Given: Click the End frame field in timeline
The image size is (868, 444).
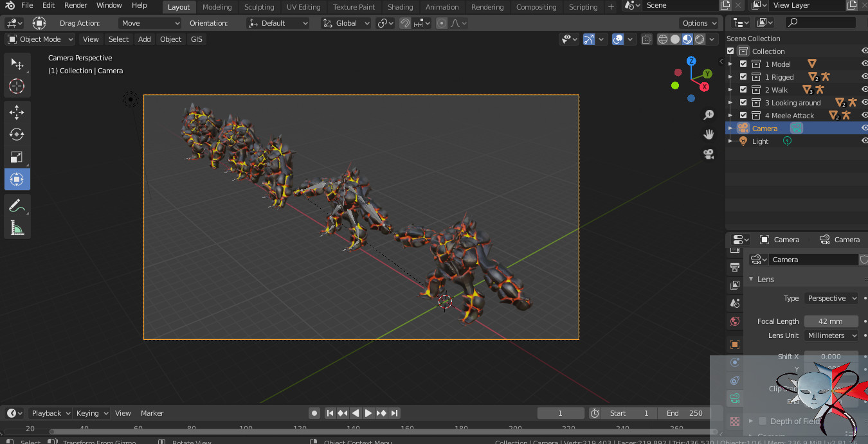Looking at the screenshot, I should click(x=685, y=413).
